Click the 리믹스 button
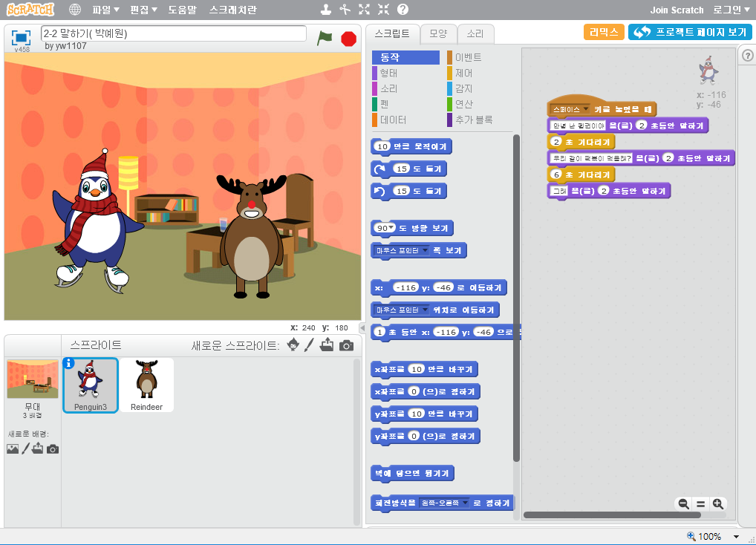This screenshot has height=545, width=756. pyautogui.click(x=603, y=32)
